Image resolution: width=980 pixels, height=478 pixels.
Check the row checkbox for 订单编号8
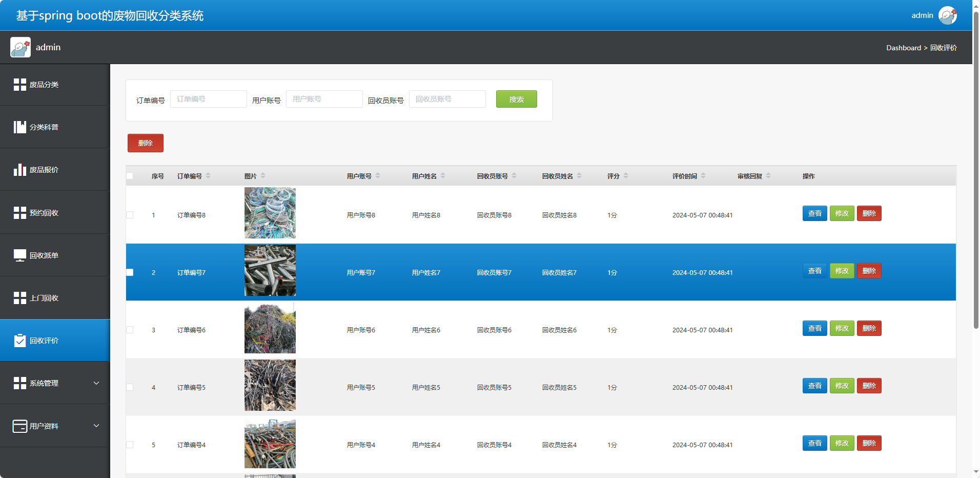[130, 215]
